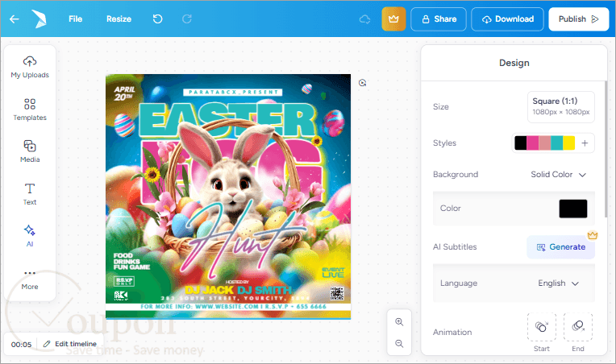This screenshot has height=364, width=616.
Task: Select the Design tab heading
Action: point(514,63)
